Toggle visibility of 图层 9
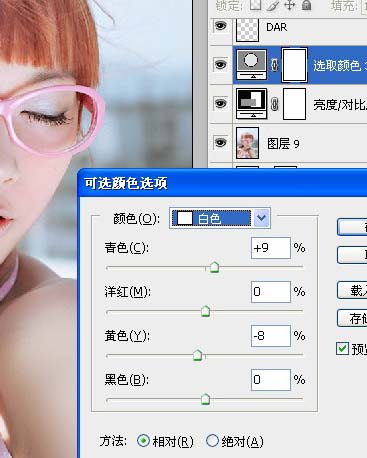 click(x=220, y=143)
